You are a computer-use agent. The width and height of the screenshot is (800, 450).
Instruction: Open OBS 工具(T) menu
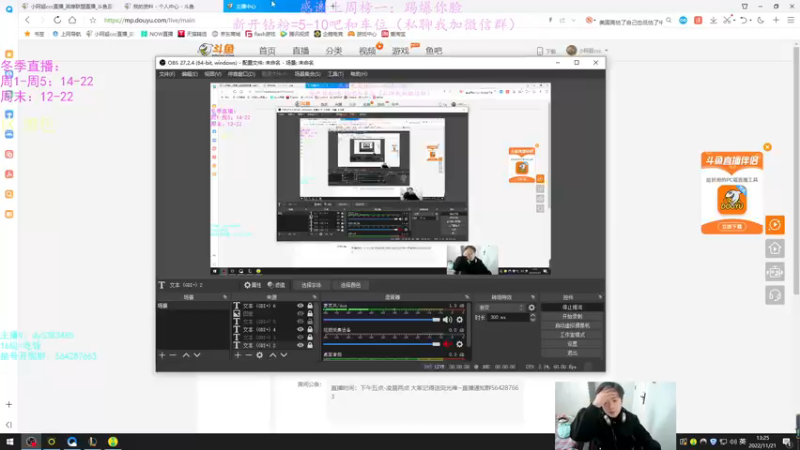coord(335,74)
